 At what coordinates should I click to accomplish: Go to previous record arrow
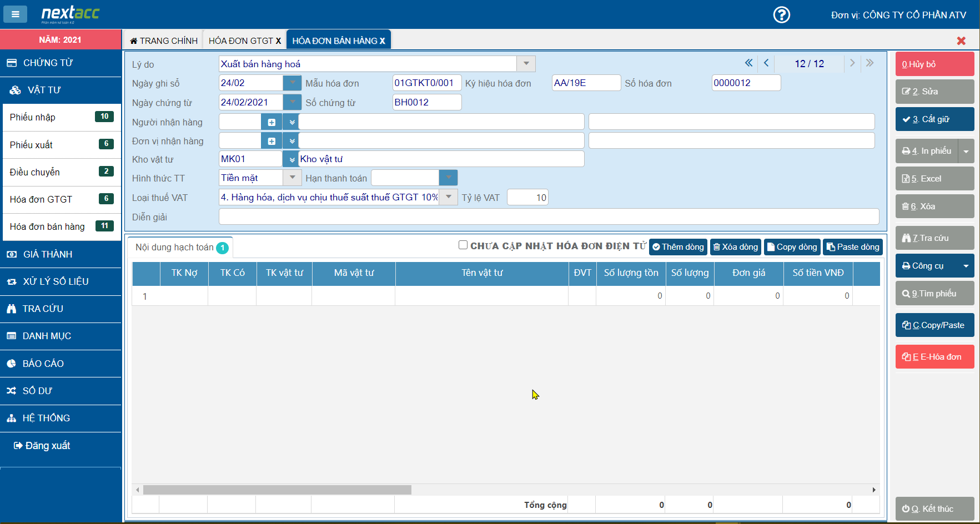click(x=766, y=63)
